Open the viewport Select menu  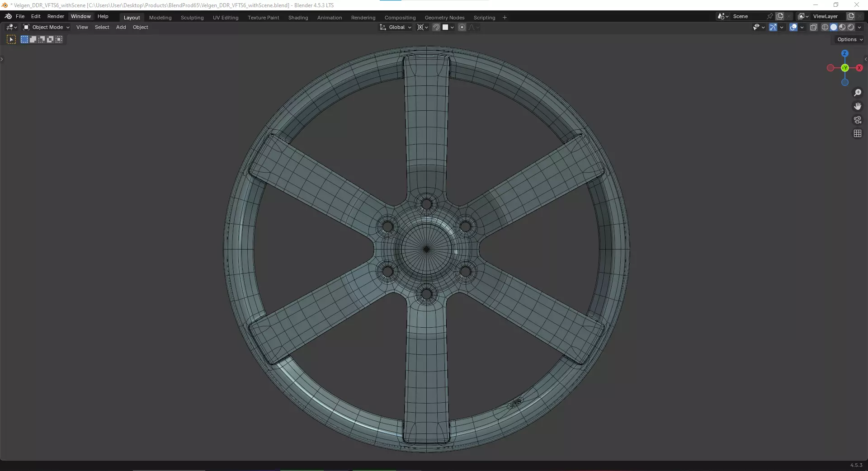(102, 27)
